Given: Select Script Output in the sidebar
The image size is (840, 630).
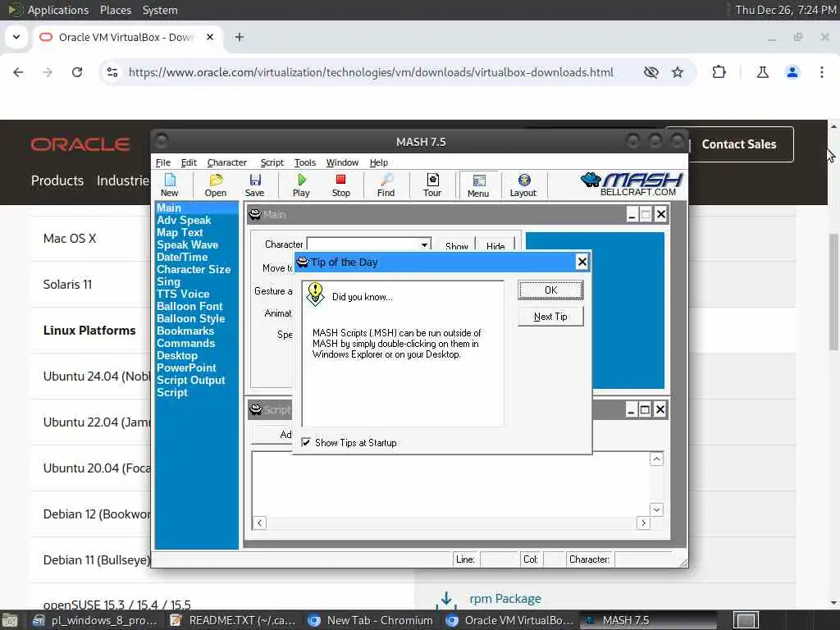Looking at the screenshot, I should point(190,381).
